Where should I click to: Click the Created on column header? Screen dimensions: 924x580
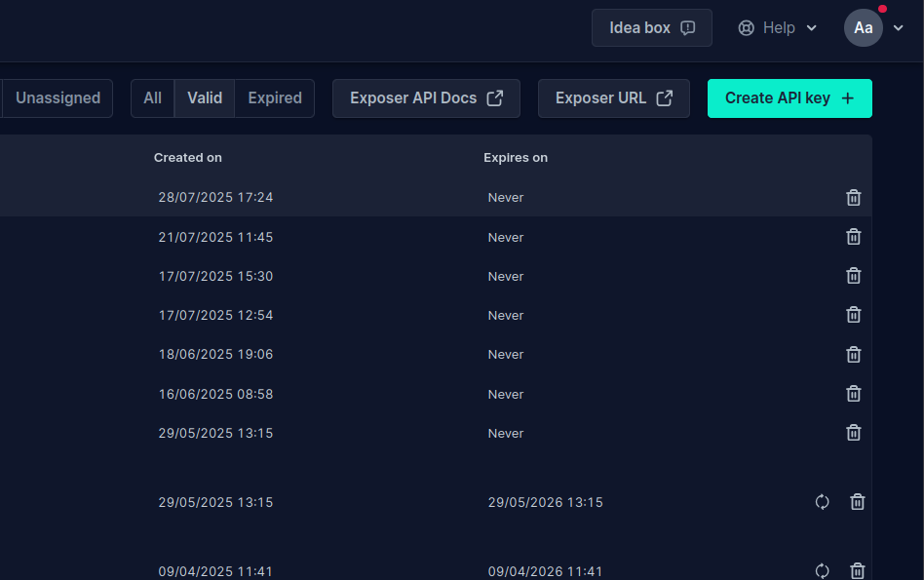click(188, 158)
